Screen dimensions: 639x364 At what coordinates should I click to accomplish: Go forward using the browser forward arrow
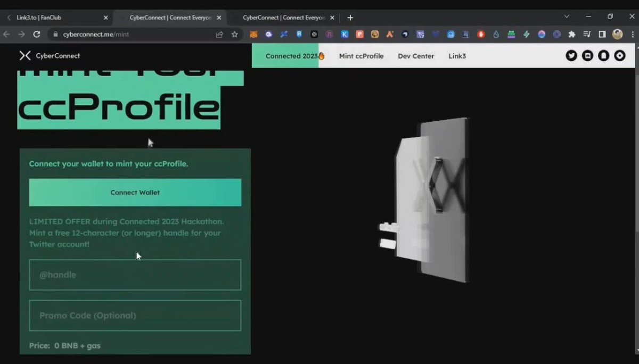pos(21,34)
